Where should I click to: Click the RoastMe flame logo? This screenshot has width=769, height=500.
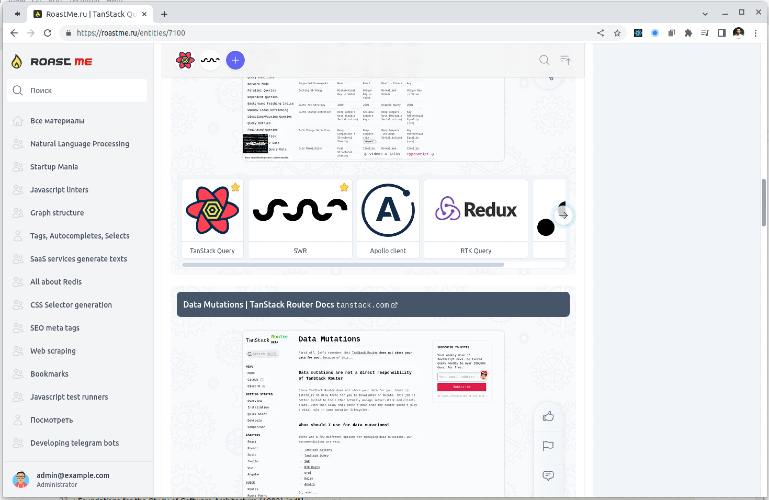click(17, 61)
